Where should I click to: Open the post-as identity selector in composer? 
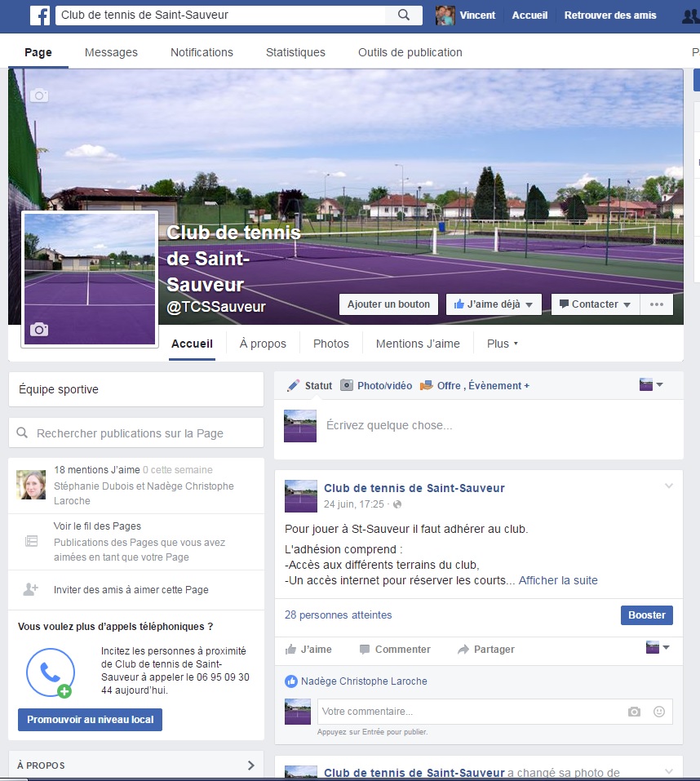pos(651,385)
